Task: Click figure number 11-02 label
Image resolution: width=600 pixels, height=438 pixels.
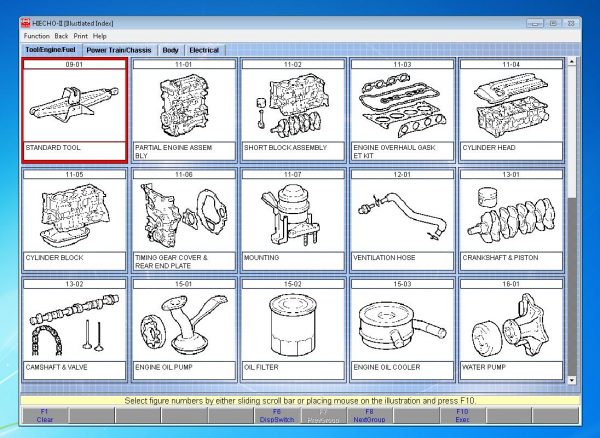Action: point(293,64)
